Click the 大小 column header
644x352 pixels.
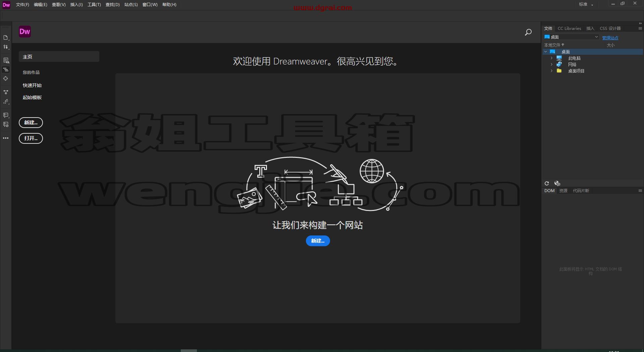point(610,45)
